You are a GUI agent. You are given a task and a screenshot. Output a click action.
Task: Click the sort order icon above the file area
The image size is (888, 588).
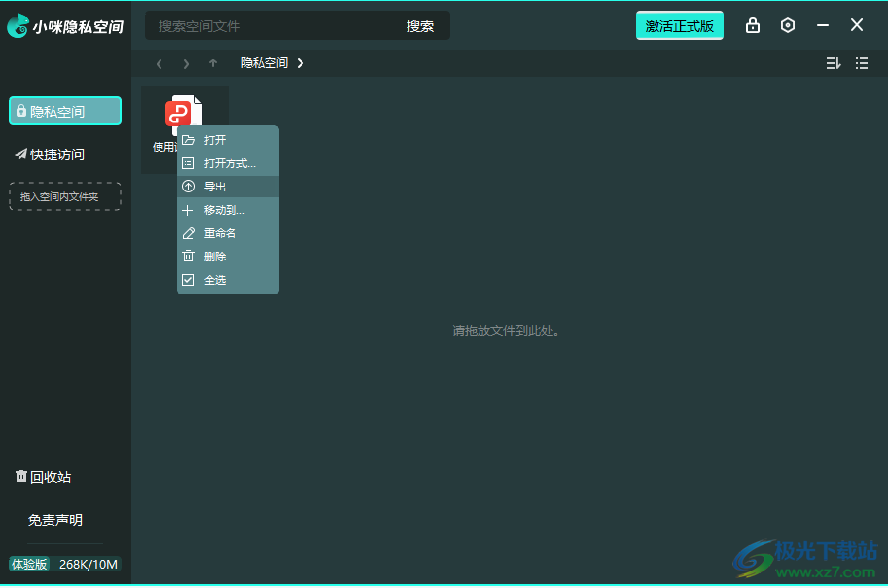point(833,62)
